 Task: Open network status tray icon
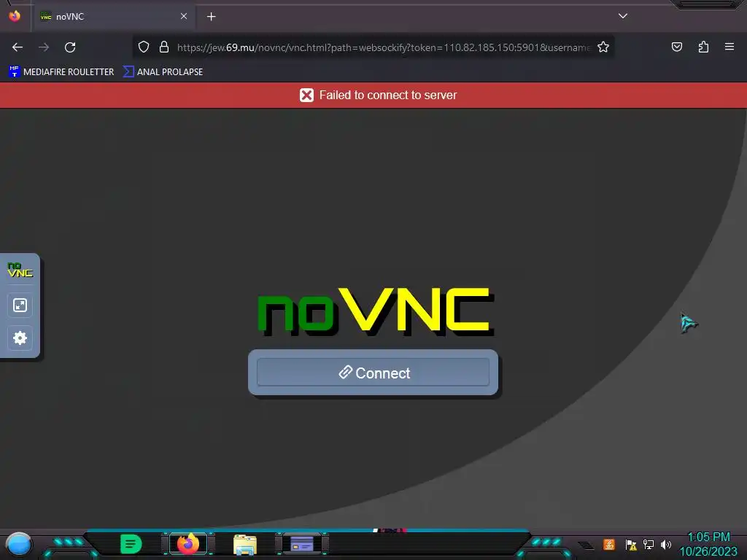point(649,544)
